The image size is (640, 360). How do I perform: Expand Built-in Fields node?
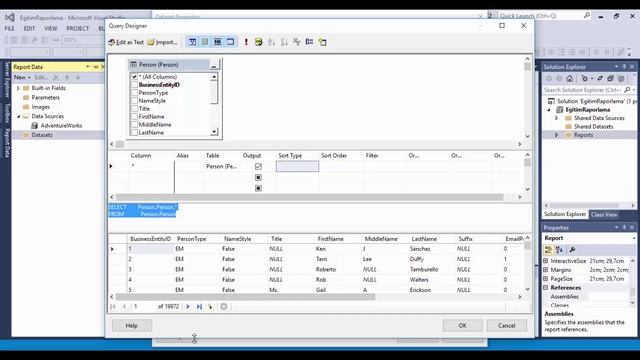pyautogui.click(x=18, y=88)
